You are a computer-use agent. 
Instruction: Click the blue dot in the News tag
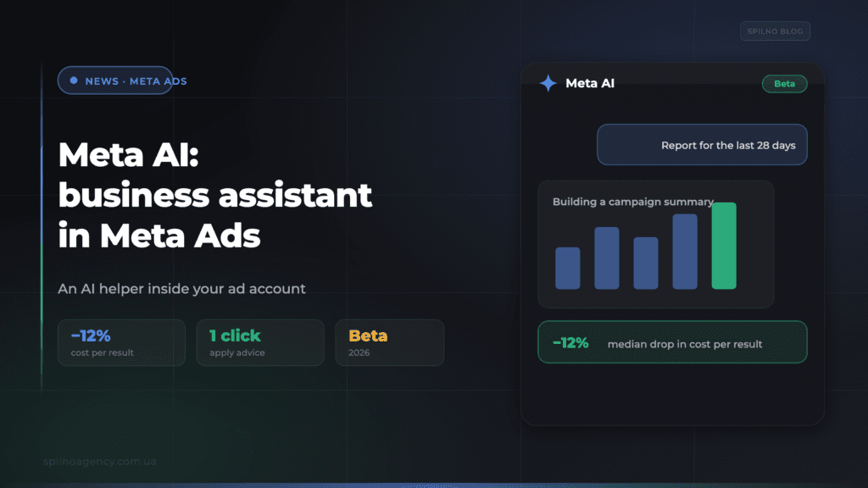[x=74, y=80]
